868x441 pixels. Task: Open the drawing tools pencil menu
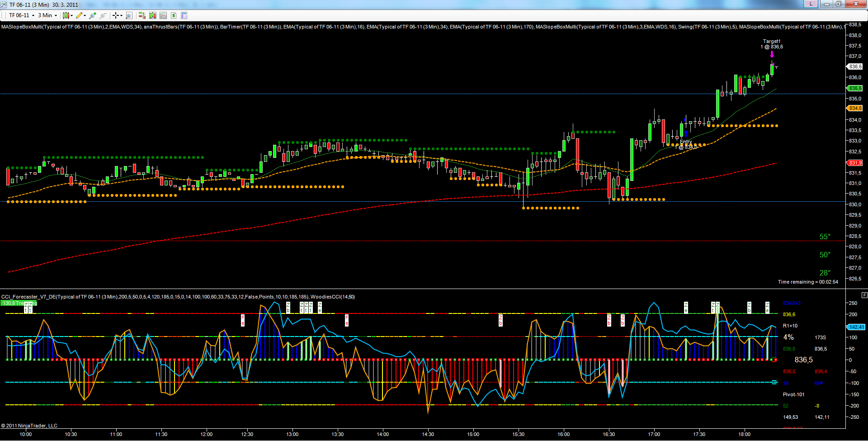(80, 15)
